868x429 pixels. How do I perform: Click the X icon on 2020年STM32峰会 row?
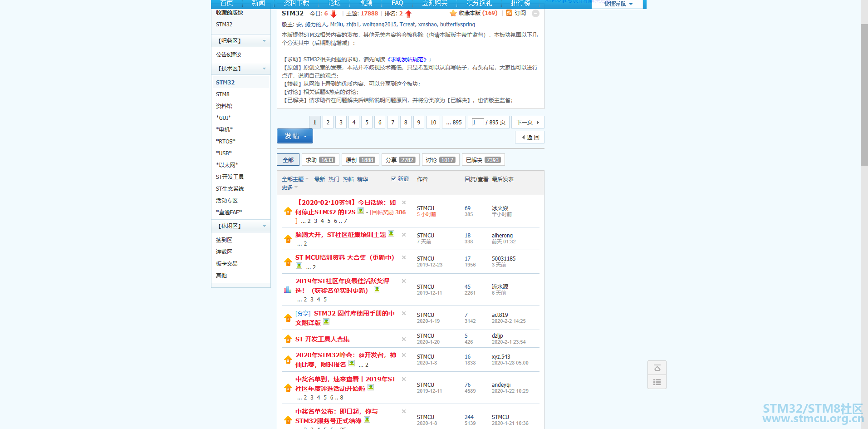tap(404, 355)
